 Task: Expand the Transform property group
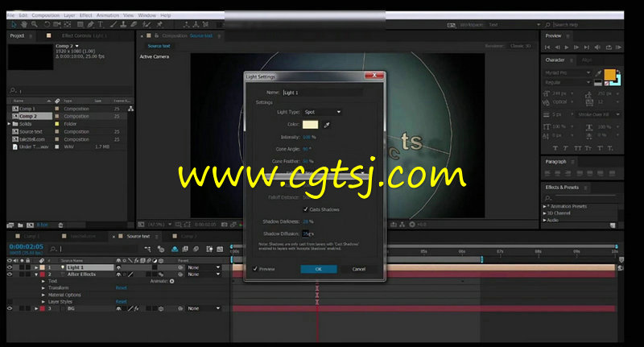[43, 288]
